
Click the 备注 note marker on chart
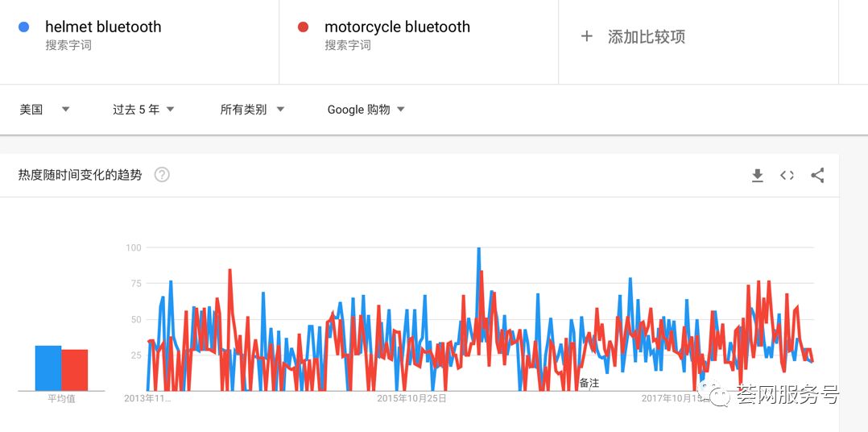[x=589, y=384]
